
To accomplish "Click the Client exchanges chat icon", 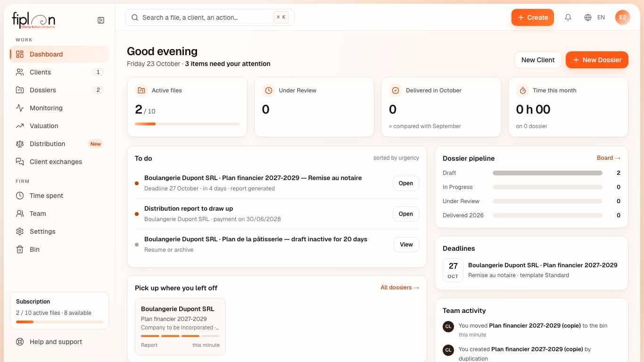I will tap(20, 162).
